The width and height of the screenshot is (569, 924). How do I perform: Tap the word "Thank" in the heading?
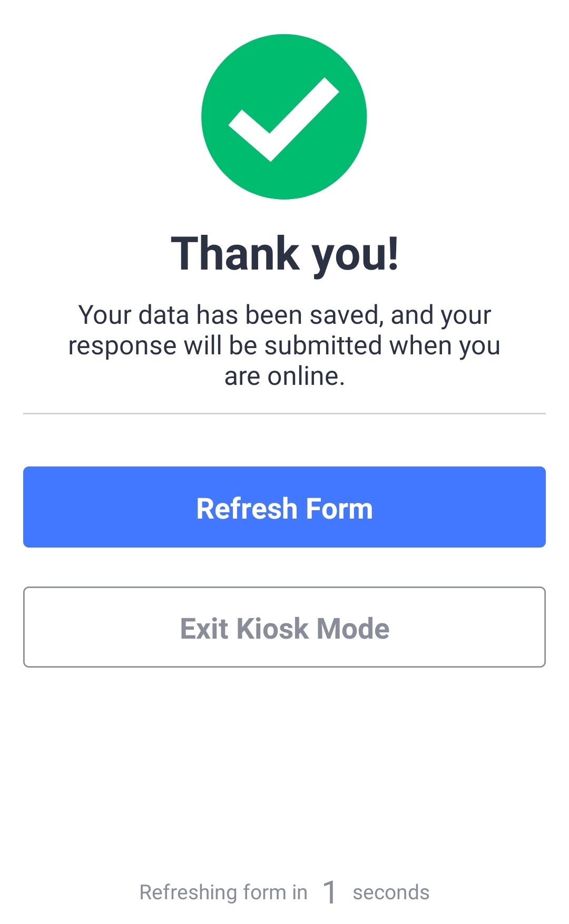click(236, 254)
